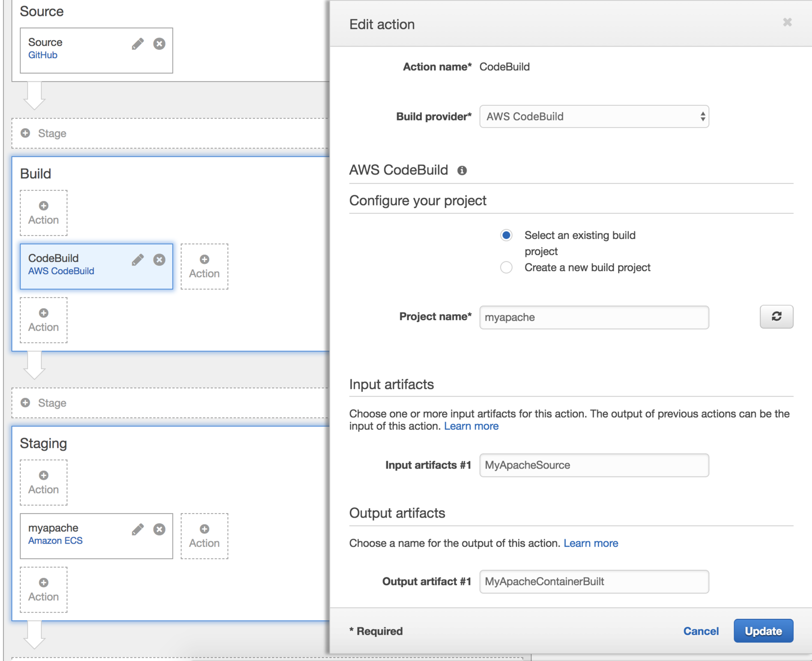Click the Project name field
This screenshot has height=661, width=812.
coord(594,317)
